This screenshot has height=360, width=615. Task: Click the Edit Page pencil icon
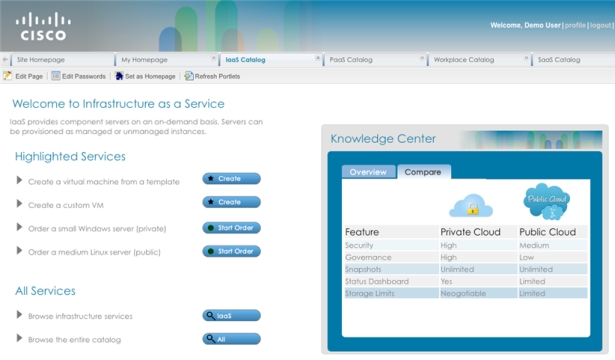(x=7, y=76)
